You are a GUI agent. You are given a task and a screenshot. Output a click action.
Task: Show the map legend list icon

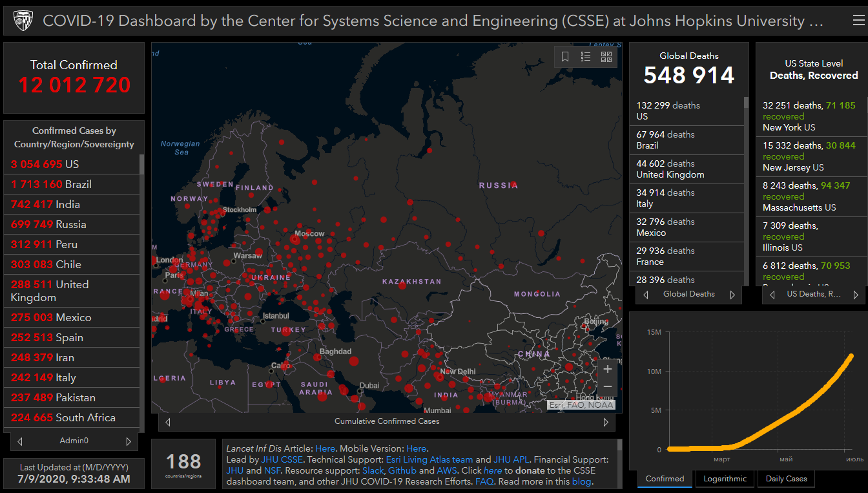586,57
